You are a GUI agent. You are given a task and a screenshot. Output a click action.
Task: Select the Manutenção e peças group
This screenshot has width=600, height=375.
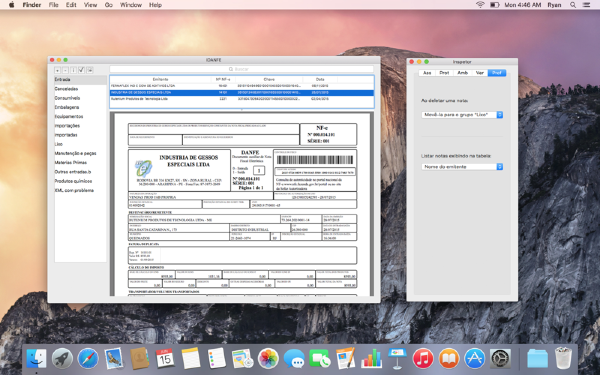pos(80,153)
